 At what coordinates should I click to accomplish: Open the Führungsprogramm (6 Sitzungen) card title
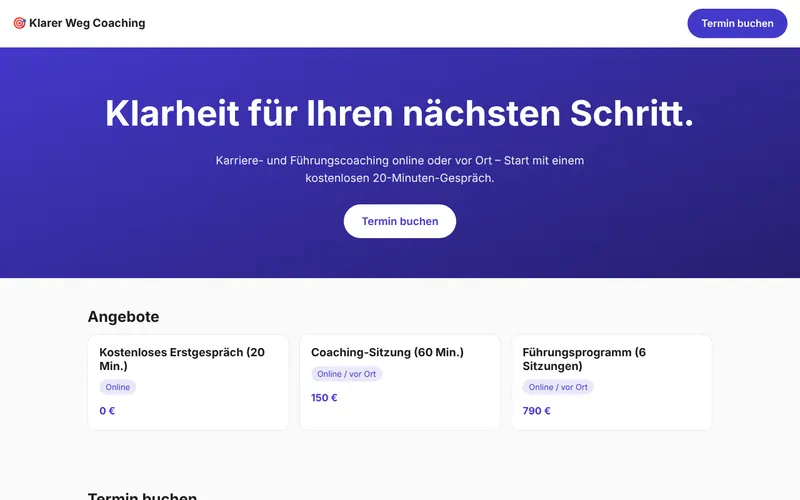coord(584,359)
